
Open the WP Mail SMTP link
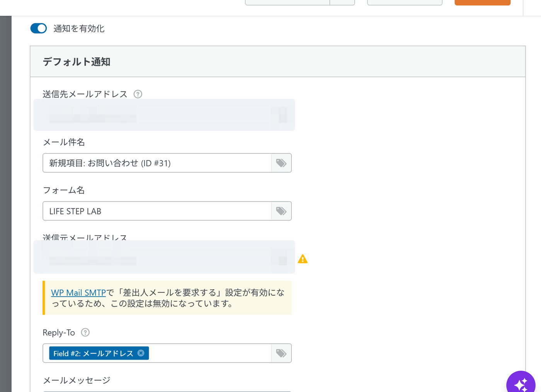coord(78,292)
